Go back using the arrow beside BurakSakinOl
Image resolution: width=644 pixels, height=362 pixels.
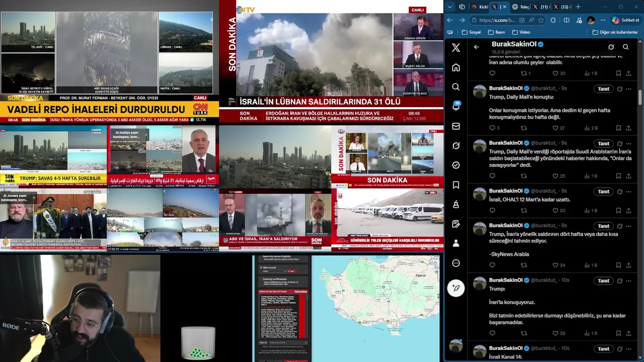(x=476, y=47)
